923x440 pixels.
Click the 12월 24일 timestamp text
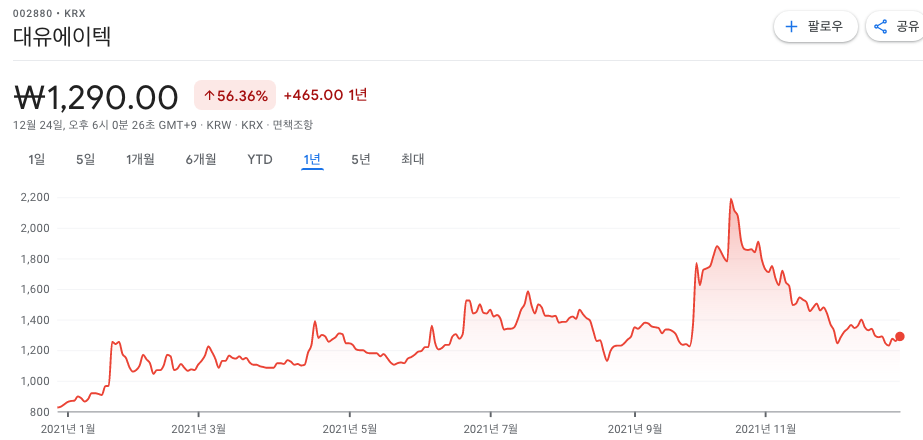(x=107, y=125)
